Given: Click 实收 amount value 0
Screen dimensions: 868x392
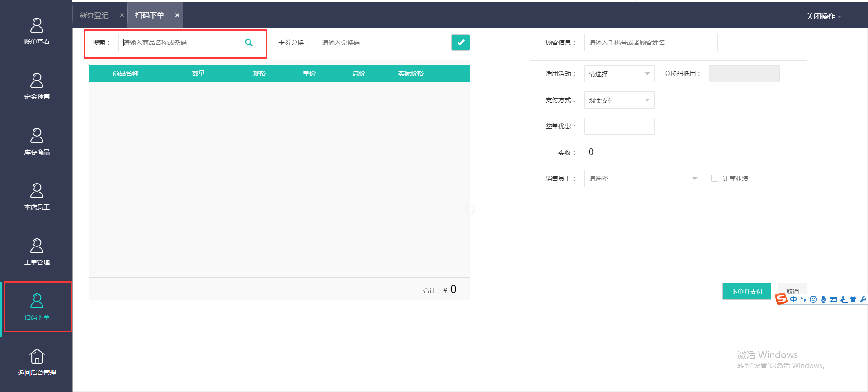Looking at the screenshot, I should 591,152.
